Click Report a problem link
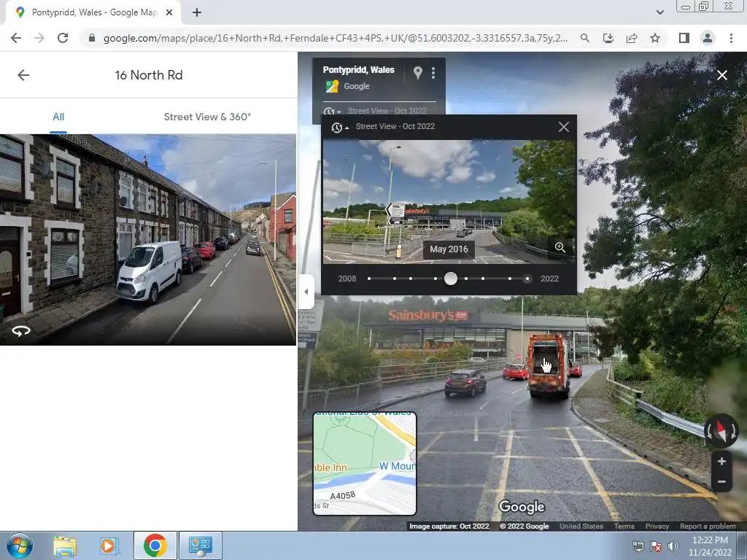This screenshot has width=747, height=560. click(708, 526)
